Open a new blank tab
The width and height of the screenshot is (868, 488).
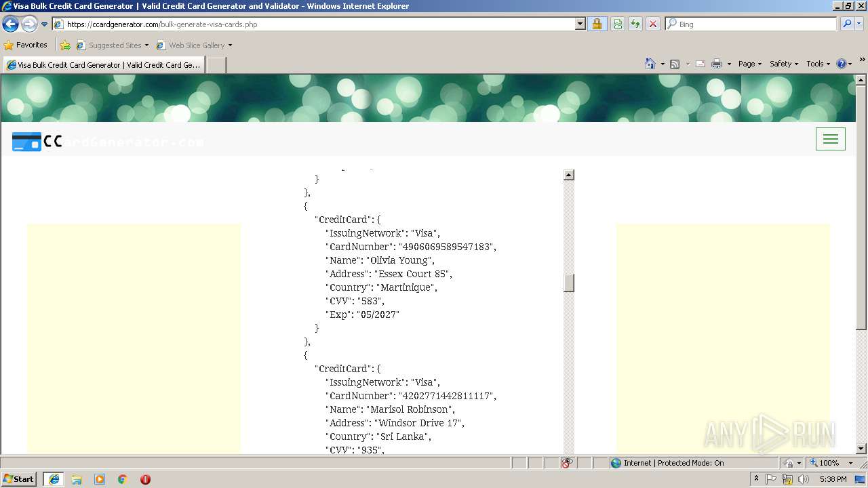click(216, 65)
